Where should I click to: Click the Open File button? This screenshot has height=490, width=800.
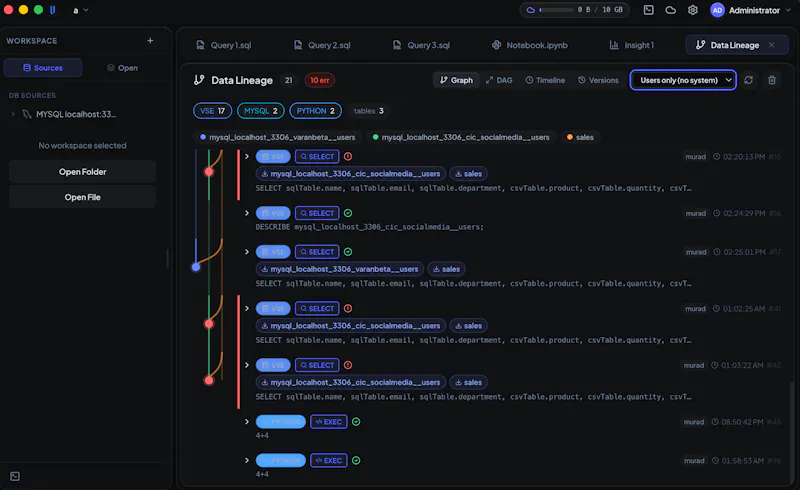click(83, 197)
